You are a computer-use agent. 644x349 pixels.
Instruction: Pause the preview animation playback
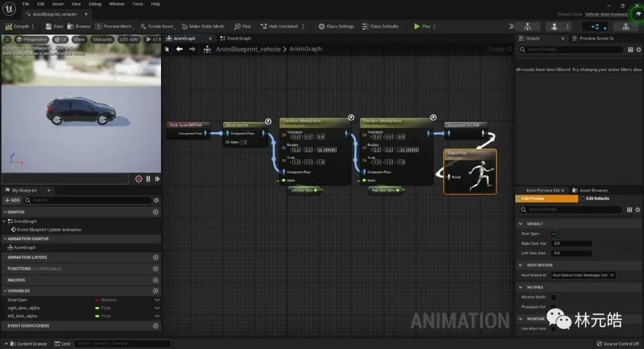(x=148, y=178)
